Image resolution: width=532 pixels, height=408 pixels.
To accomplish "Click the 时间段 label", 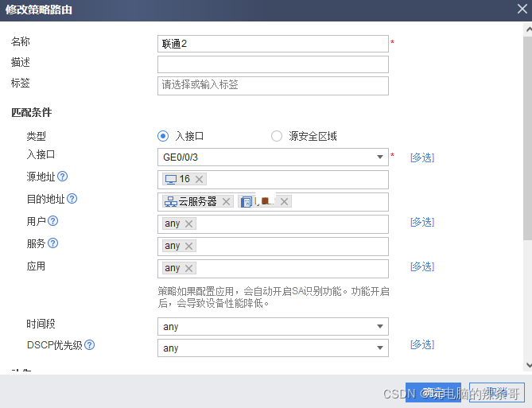I will coord(41,324).
